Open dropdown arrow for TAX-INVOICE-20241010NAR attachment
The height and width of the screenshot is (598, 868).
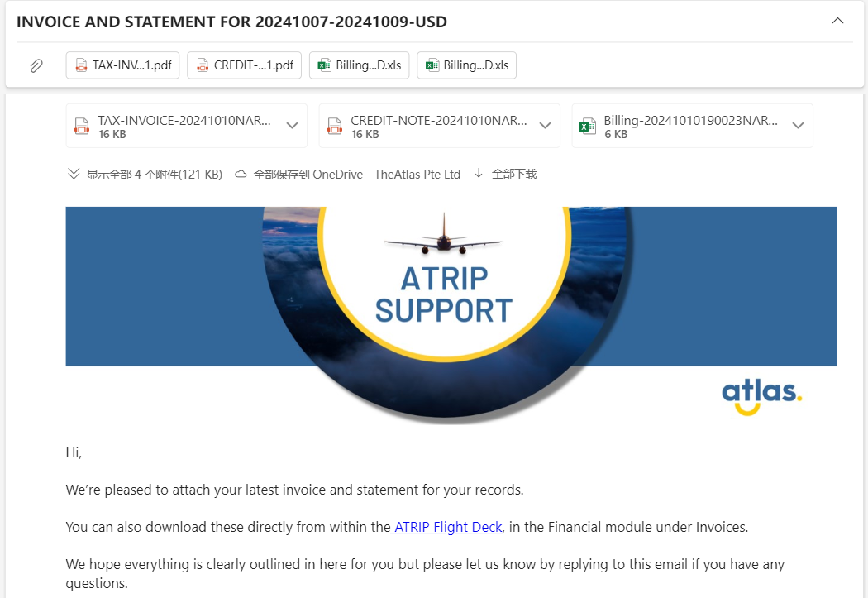(x=292, y=126)
